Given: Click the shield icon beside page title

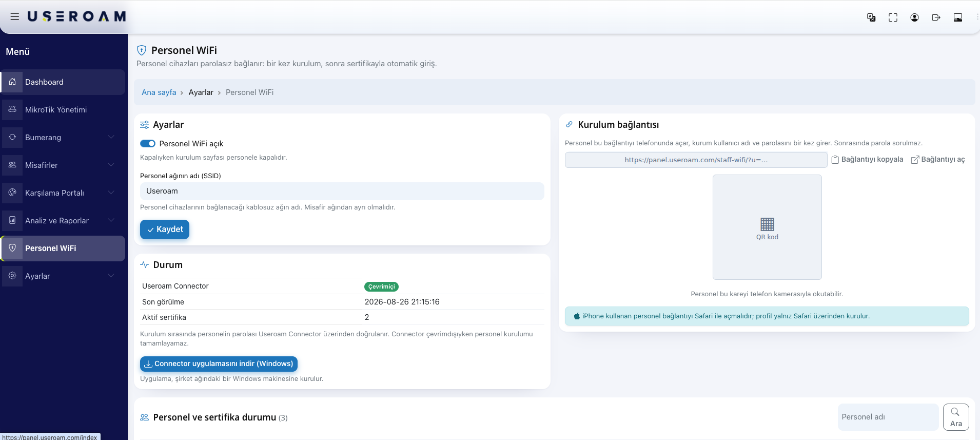Looking at the screenshot, I should pyautogui.click(x=142, y=50).
